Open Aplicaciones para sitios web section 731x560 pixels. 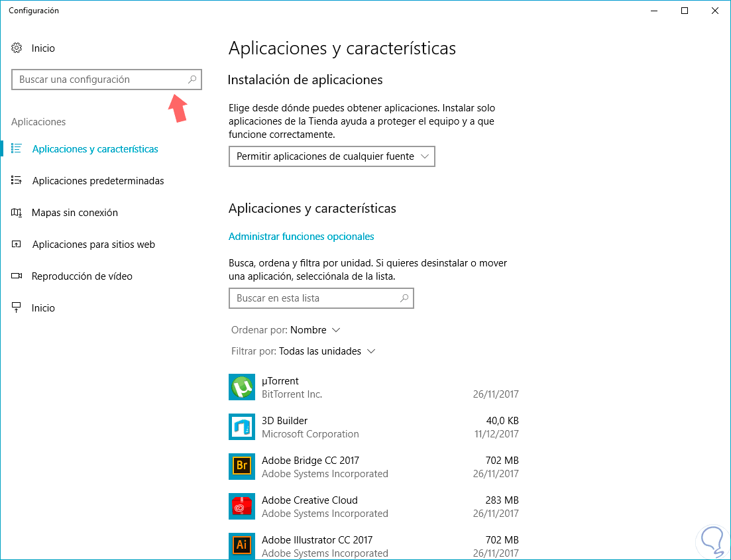[93, 245]
